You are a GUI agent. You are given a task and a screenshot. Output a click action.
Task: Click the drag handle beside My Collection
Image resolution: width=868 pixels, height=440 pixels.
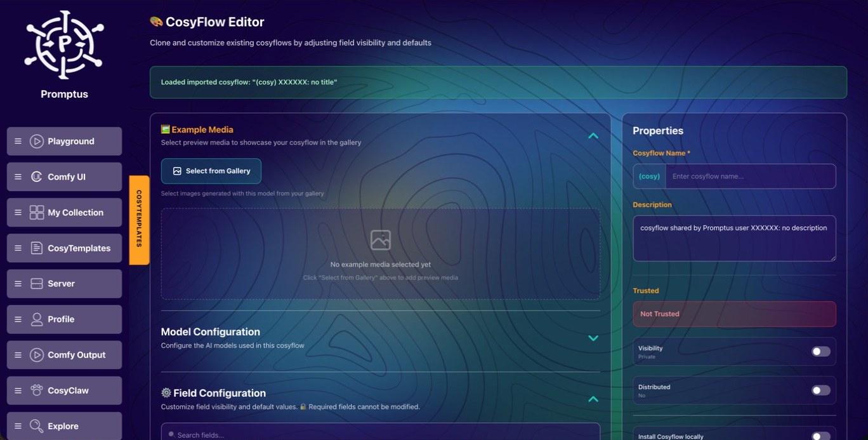(x=18, y=213)
